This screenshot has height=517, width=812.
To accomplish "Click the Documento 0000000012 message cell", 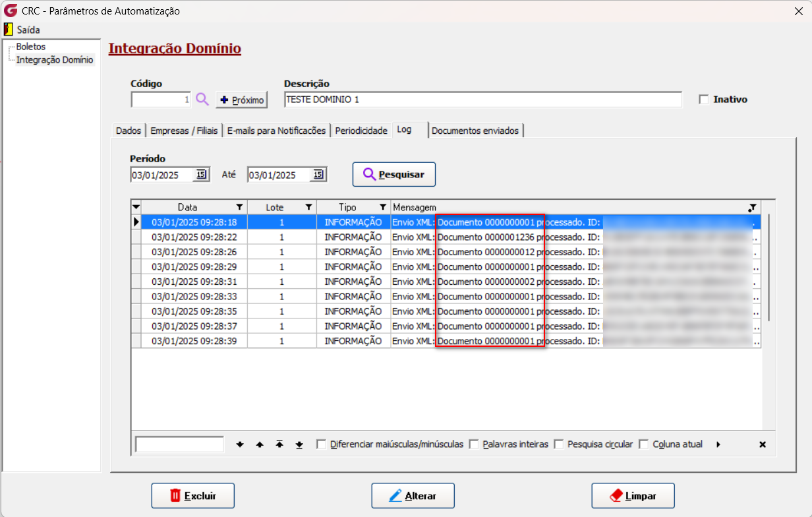I will (576, 252).
